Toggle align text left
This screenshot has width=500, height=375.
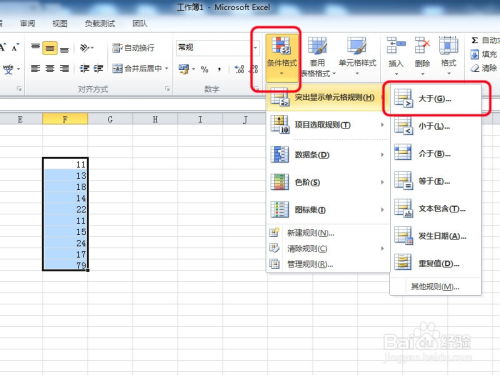tap(35, 69)
